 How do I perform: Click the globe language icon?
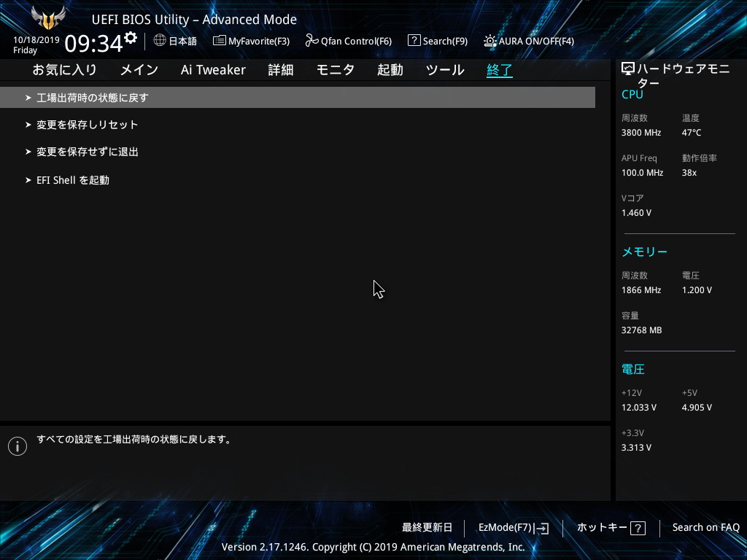[160, 40]
